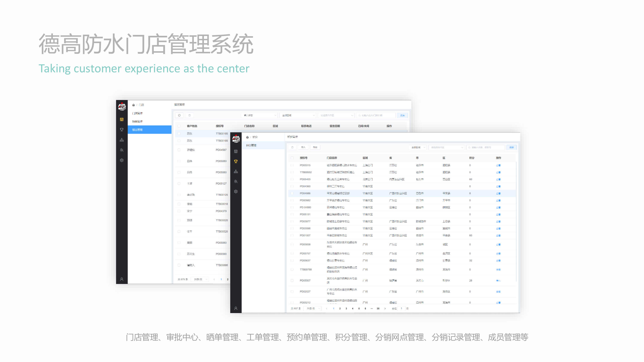Click the 门店 breadcrumb text in back window
The image size is (644, 362).
coord(142,105)
